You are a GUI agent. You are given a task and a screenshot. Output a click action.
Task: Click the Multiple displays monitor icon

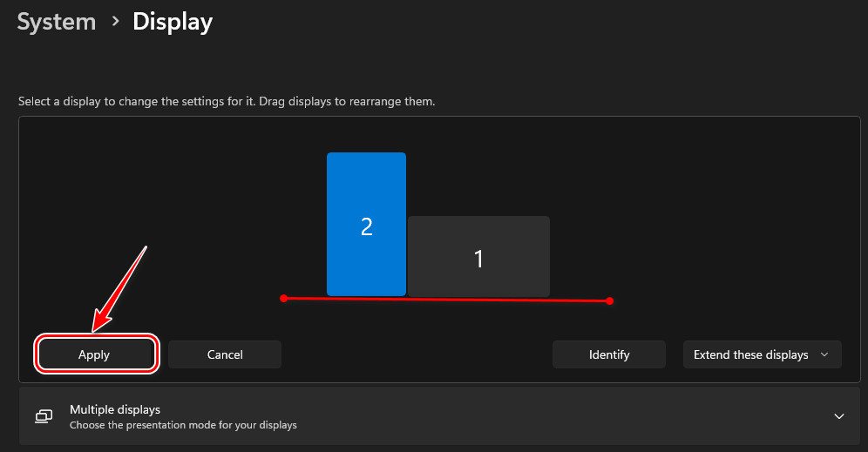coord(44,416)
